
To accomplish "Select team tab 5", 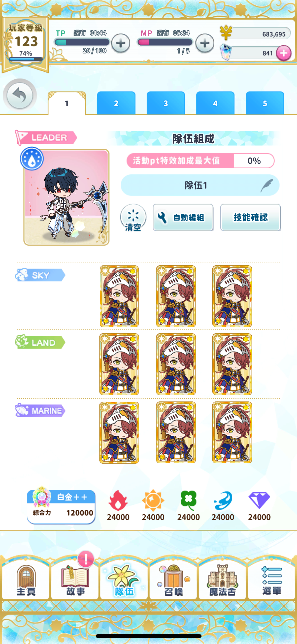I will (x=265, y=103).
